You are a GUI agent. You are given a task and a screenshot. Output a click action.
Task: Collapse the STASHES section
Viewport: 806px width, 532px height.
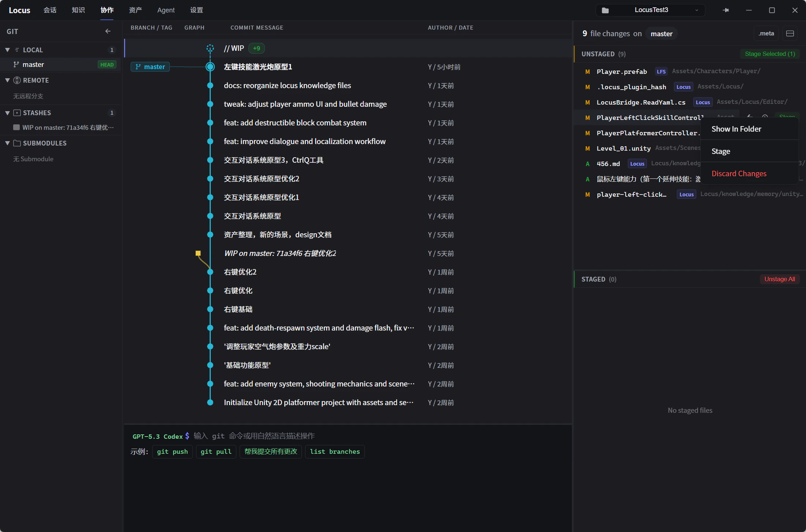pyautogui.click(x=7, y=113)
